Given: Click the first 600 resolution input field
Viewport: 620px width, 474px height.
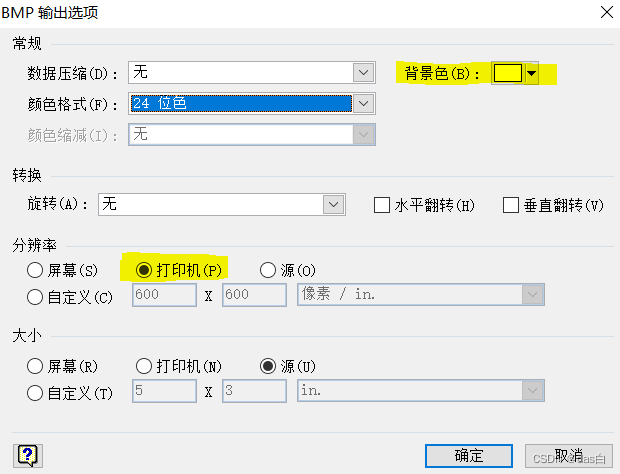Looking at the screenshot, I should click(164, 295).
